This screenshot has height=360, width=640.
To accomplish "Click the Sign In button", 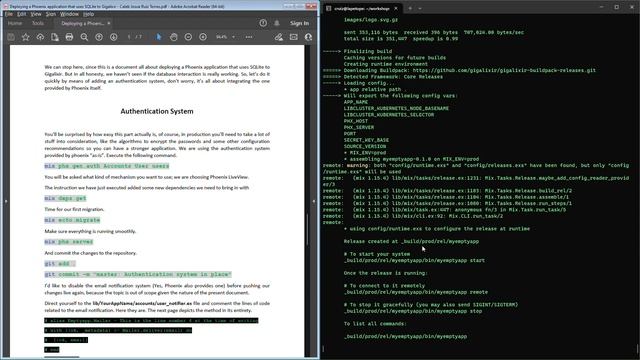I will click(299, 23).
